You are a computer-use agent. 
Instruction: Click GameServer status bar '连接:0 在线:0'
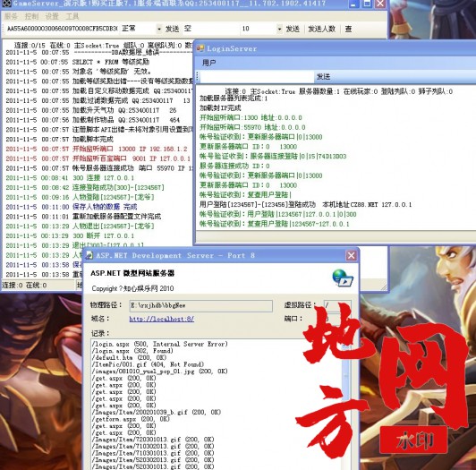[x=24, y=285]
